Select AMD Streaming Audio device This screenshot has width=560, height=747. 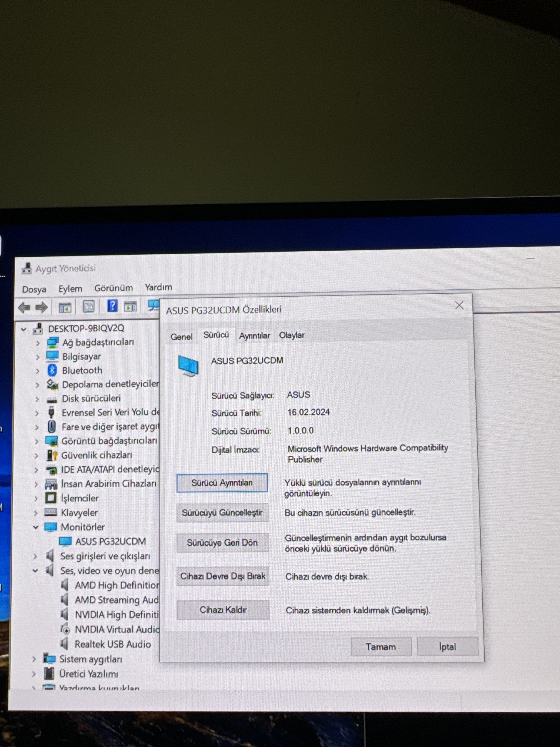116,600
